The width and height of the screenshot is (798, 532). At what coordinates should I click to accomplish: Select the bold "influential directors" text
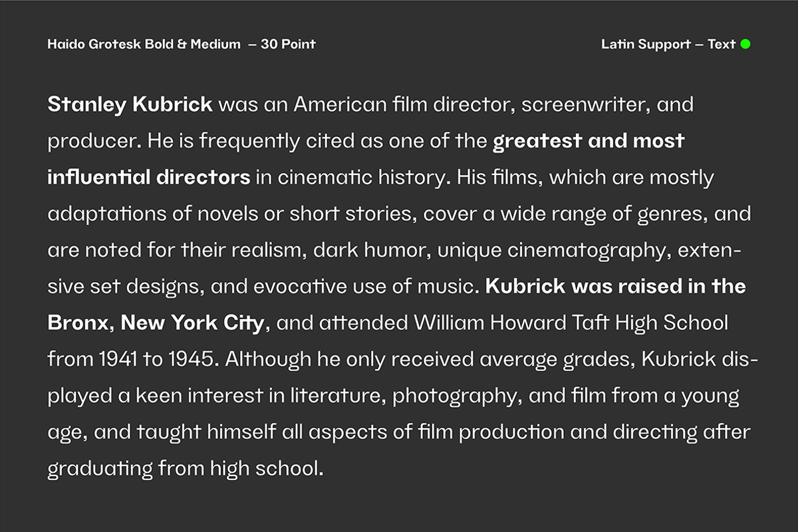[x=149, y=178]
